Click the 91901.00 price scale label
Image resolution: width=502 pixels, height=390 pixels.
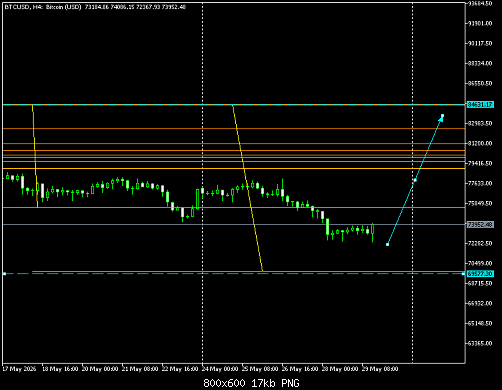click(480, 23)
